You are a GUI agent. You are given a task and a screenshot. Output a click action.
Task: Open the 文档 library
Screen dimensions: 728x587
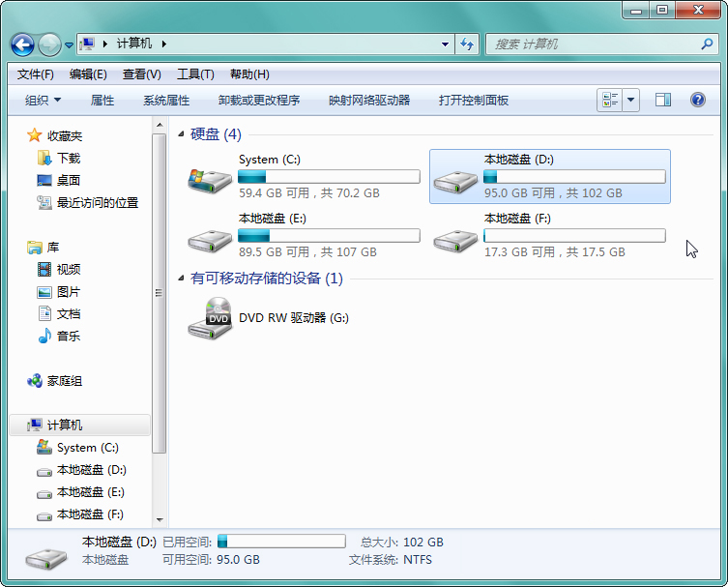click(x=59, y=314)
